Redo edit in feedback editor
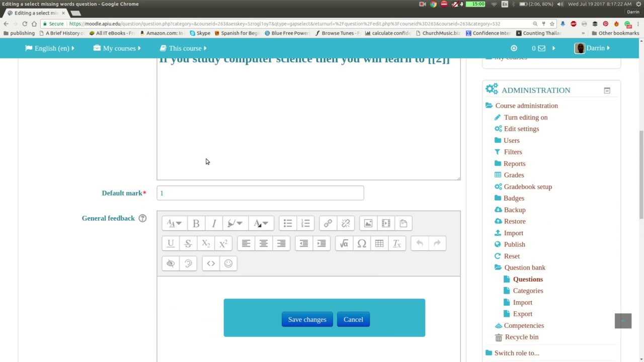Screen dimensions: 644x362 point(437,243)
